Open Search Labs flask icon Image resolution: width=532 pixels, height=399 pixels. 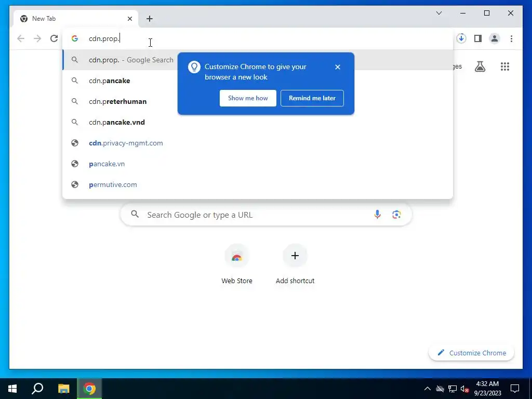point(480,66)
